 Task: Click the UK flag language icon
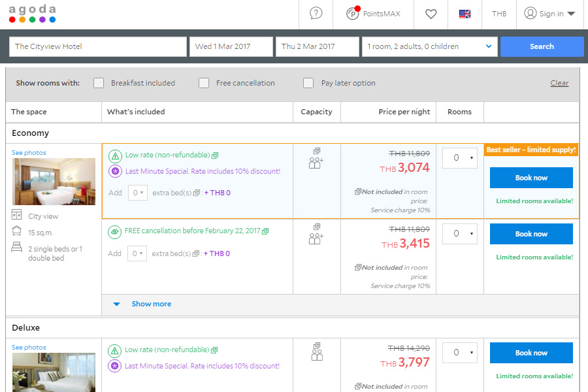465,14
